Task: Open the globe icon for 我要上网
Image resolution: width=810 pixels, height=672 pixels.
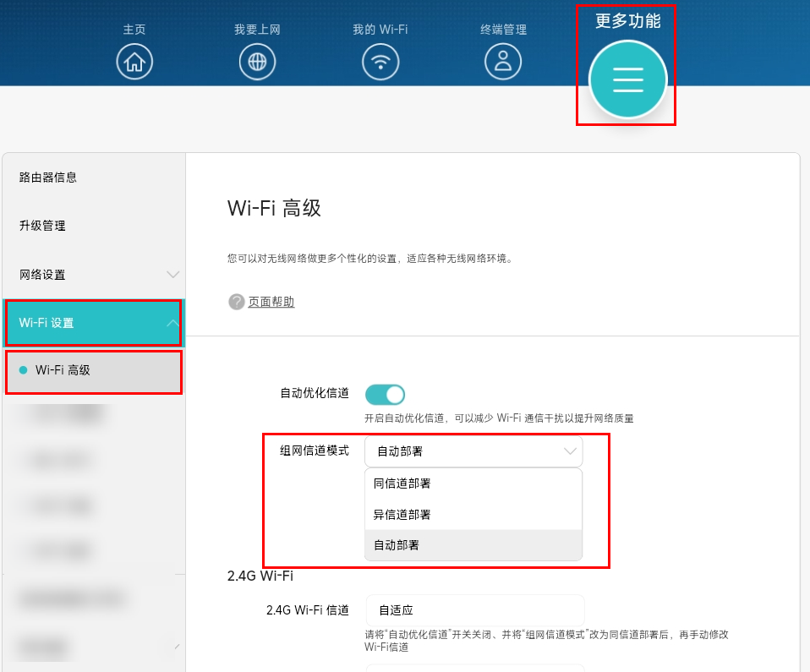Action: click(257, 62)
